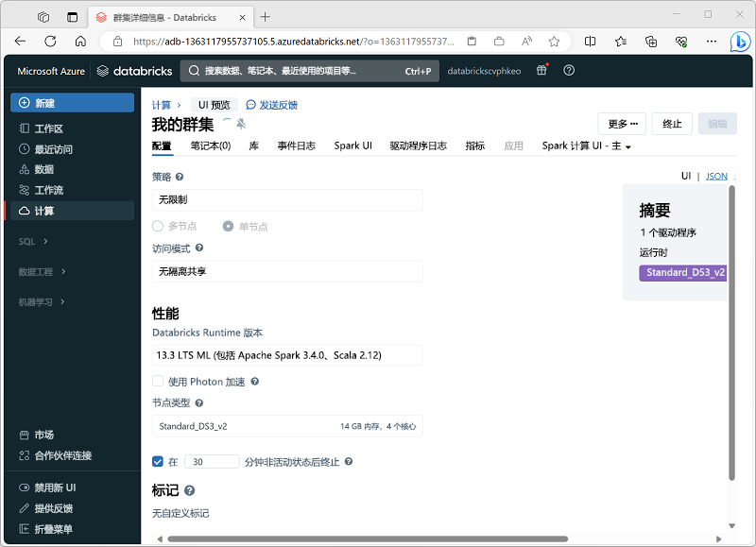Viewport: 756px width, 547px height.
Task: Click the gift icon for new features
Action: (x=541, y=70)
